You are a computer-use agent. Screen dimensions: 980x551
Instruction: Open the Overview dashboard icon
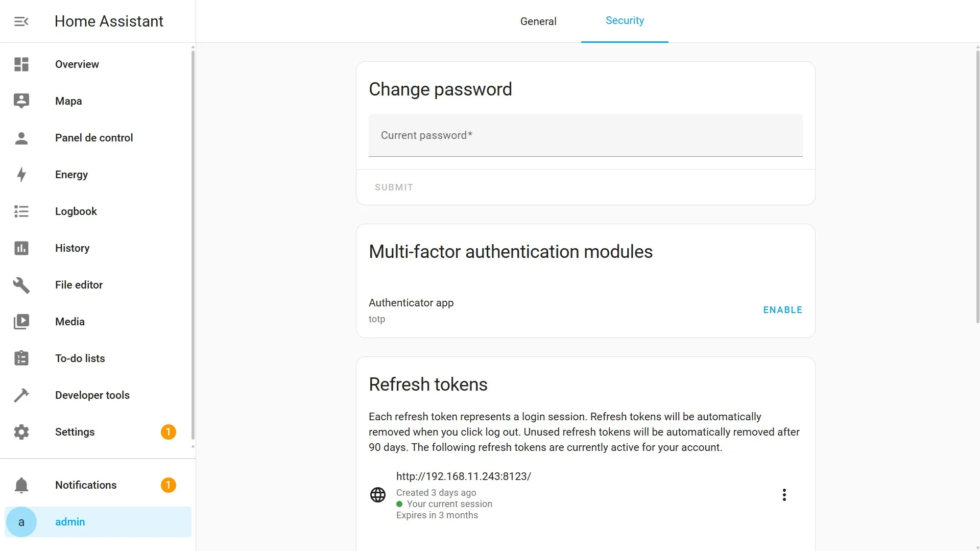[21, 64]
